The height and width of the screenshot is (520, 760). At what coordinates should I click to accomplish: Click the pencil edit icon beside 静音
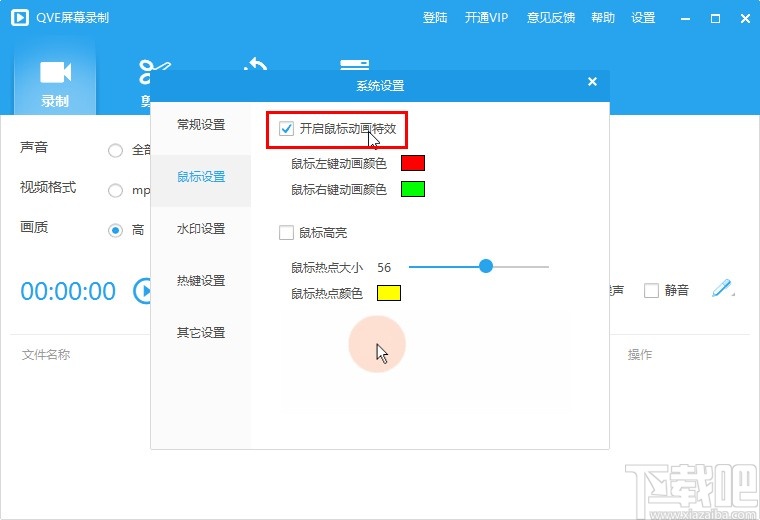[x=723, y=288]
